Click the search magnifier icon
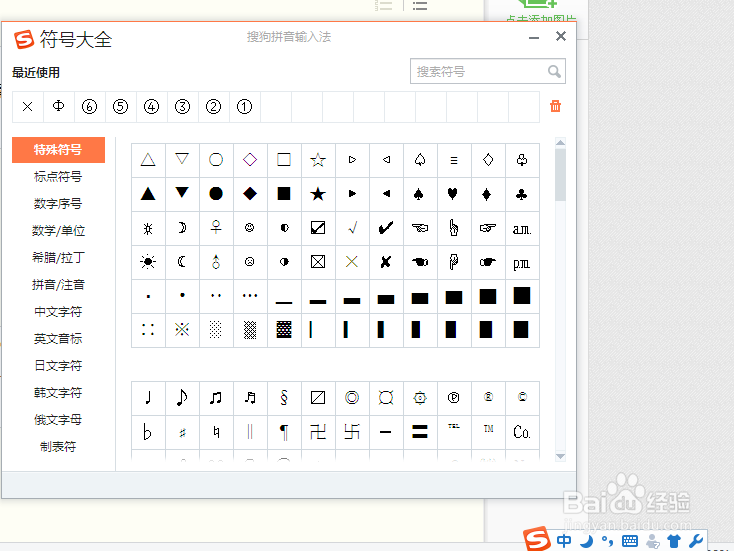The width and height of the screenshot is (734, 551). click(x=554, y=71)
